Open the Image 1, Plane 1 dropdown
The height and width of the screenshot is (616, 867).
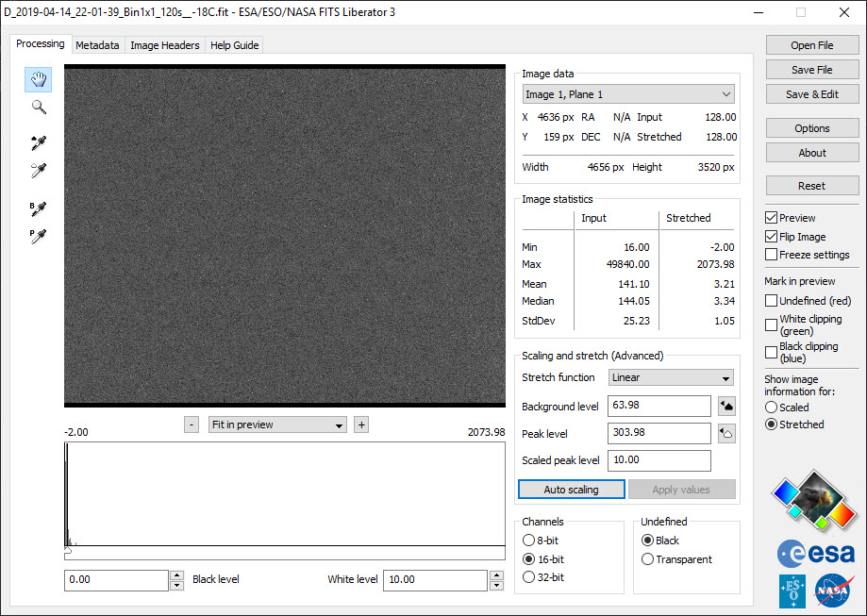(628, 94)
